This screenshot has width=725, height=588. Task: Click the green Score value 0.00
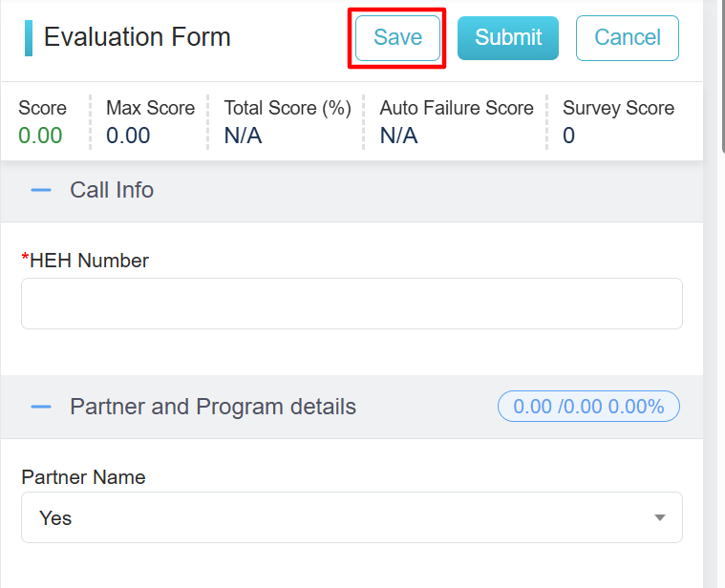[40, 136]
